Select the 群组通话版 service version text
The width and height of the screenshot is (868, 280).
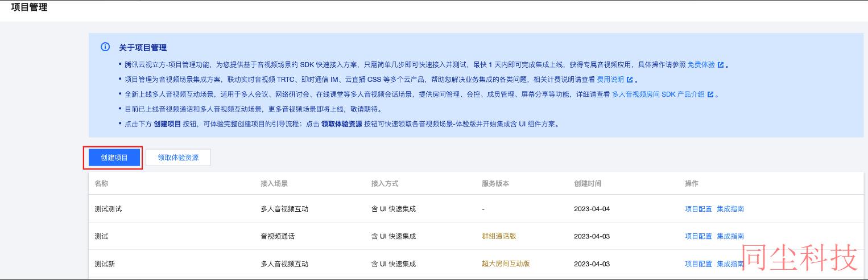(499, 236)
